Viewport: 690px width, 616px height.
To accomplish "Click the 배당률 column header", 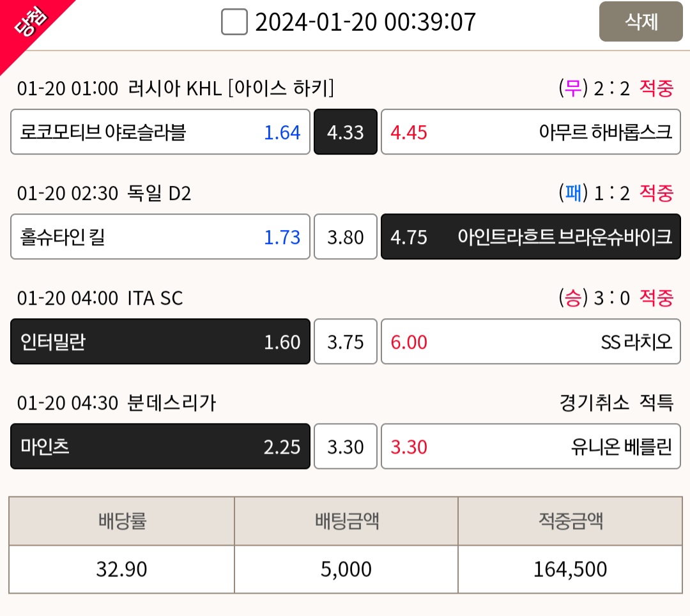I will (122, 521).
